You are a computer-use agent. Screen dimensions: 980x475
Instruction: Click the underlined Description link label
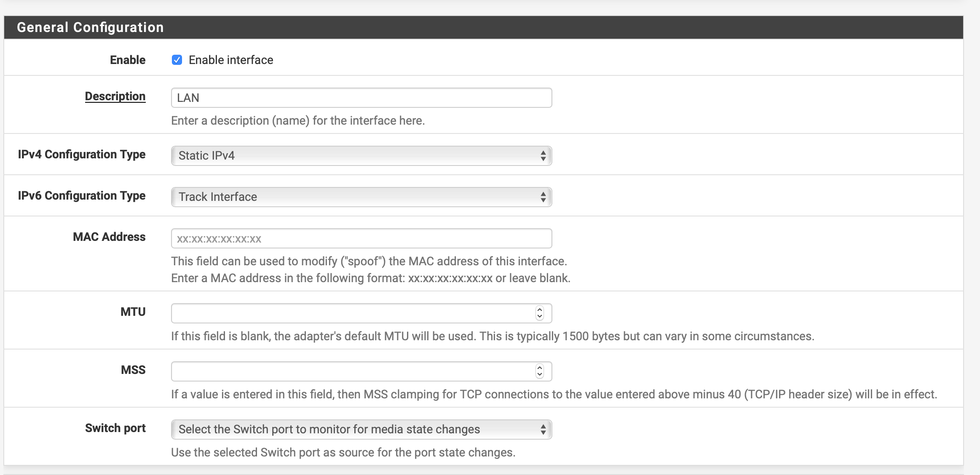115,96
